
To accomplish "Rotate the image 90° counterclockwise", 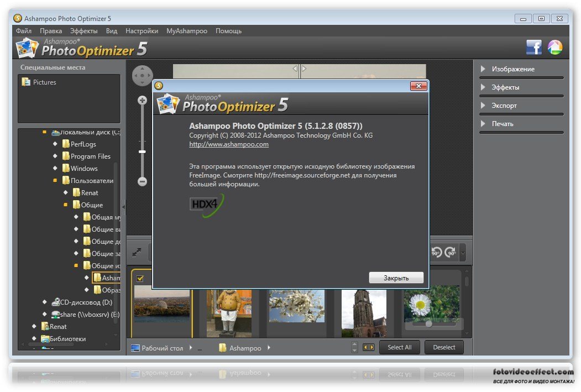I will coord(437,252).
